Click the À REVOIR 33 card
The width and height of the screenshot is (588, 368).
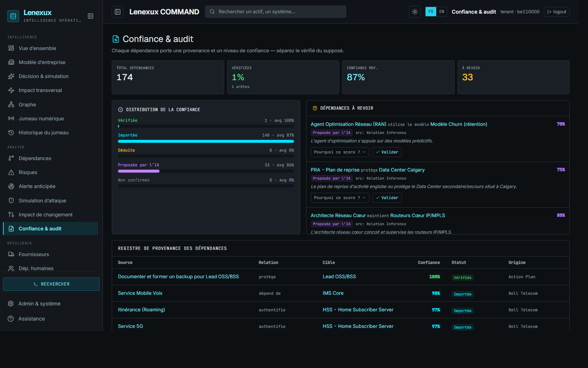click(x=513, y=77)
